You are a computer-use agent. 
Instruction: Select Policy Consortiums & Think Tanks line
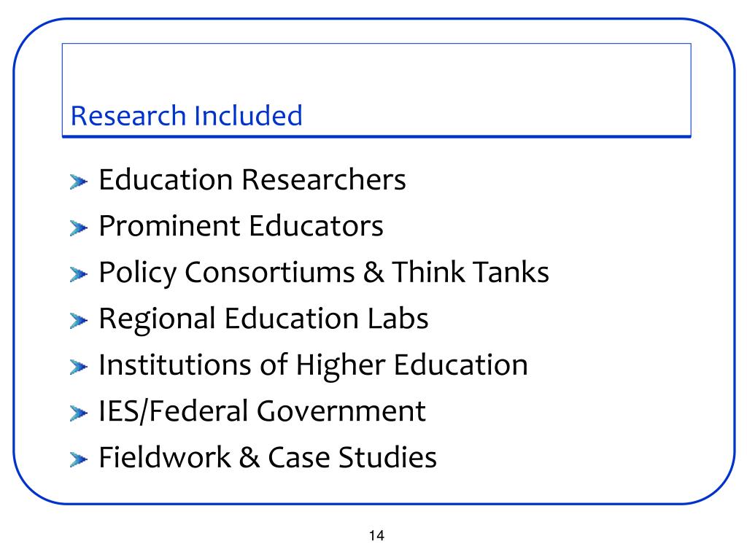pyautogui.click(x=324, y=273)
